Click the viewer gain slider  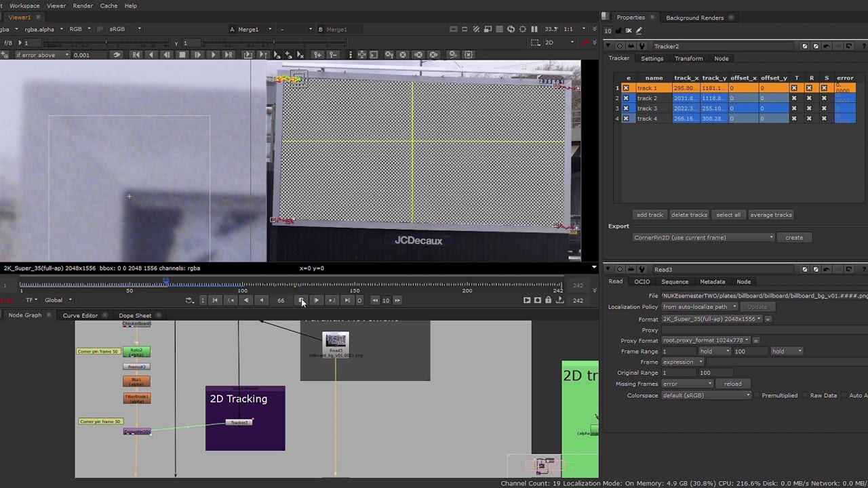(x=105, y=43)
